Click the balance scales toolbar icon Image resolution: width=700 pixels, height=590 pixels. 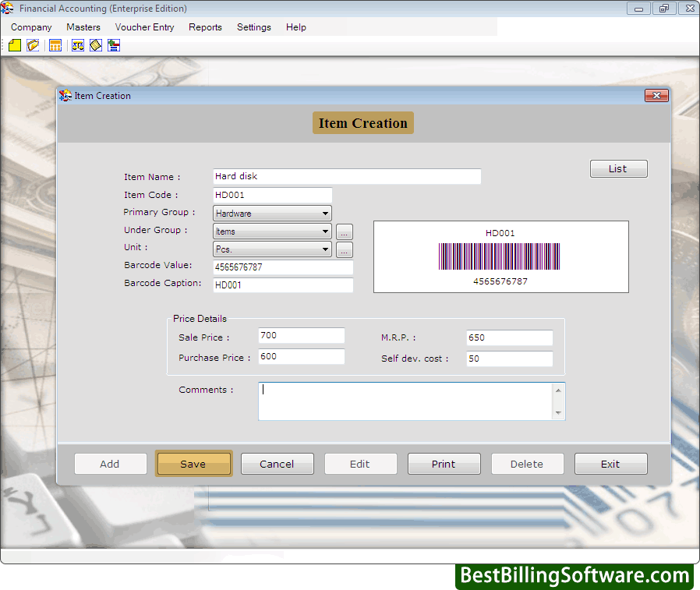click(x=78, y=45)
